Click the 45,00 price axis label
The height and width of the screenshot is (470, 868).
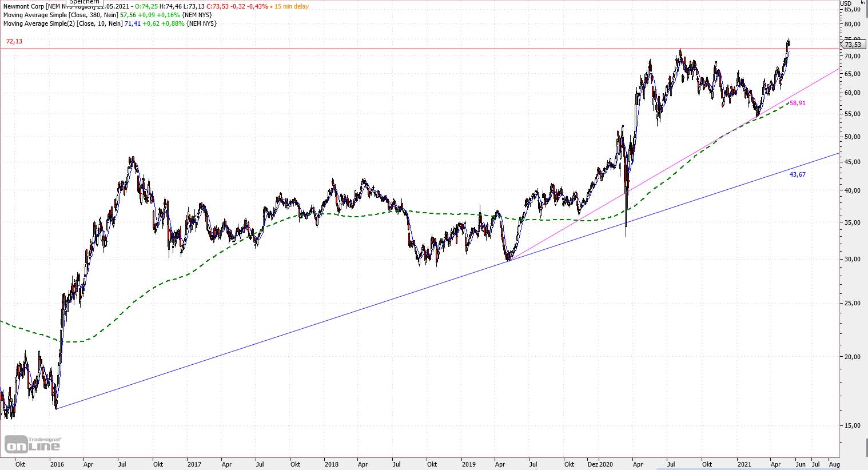[853, 162]
